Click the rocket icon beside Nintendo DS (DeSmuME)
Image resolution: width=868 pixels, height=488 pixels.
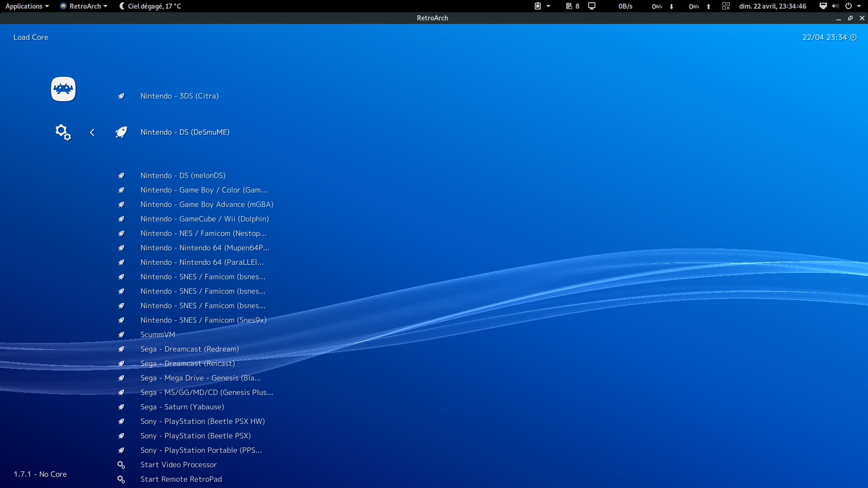click(121, 132)
